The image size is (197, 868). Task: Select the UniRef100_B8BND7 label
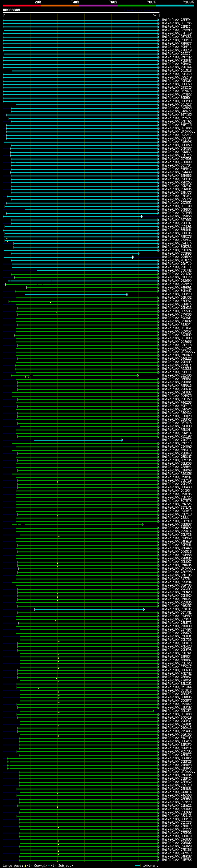(176, 525)
